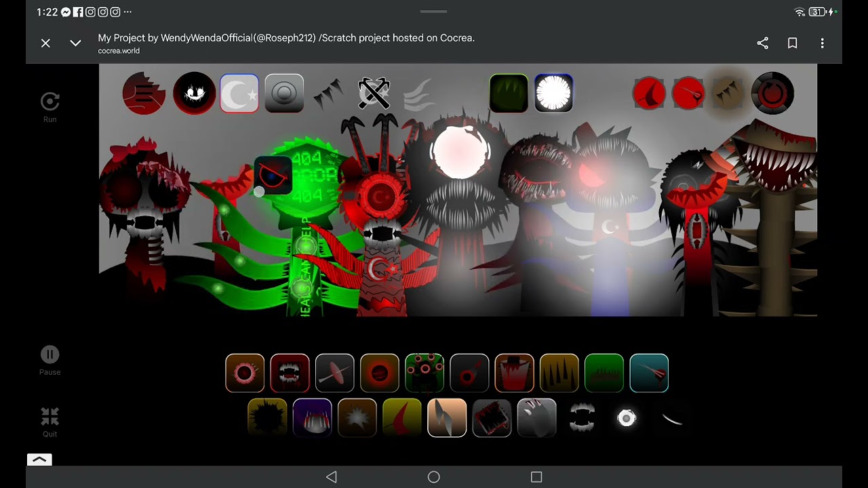The height and width of the screenshot is (488, 868).
Task: Click the My Project page title
Action: tap(285, 38)
